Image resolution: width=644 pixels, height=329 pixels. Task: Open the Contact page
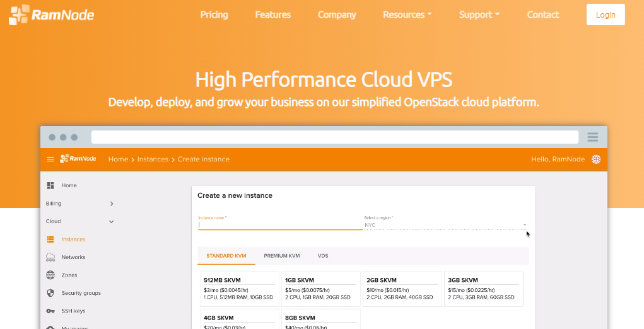pyautogui.click(x=543, y=14)
